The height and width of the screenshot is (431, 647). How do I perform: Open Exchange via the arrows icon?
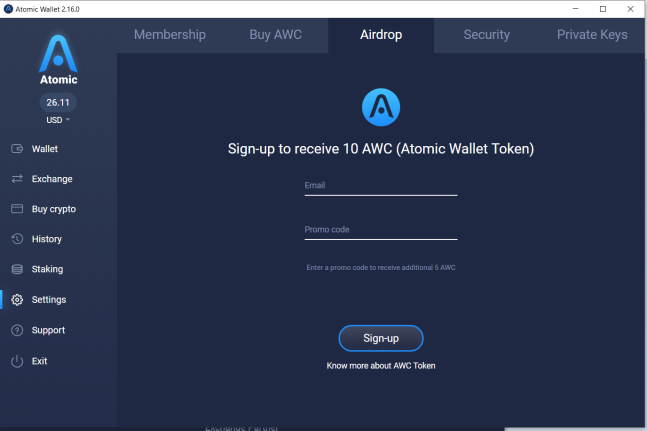click(x=17, y=179)
